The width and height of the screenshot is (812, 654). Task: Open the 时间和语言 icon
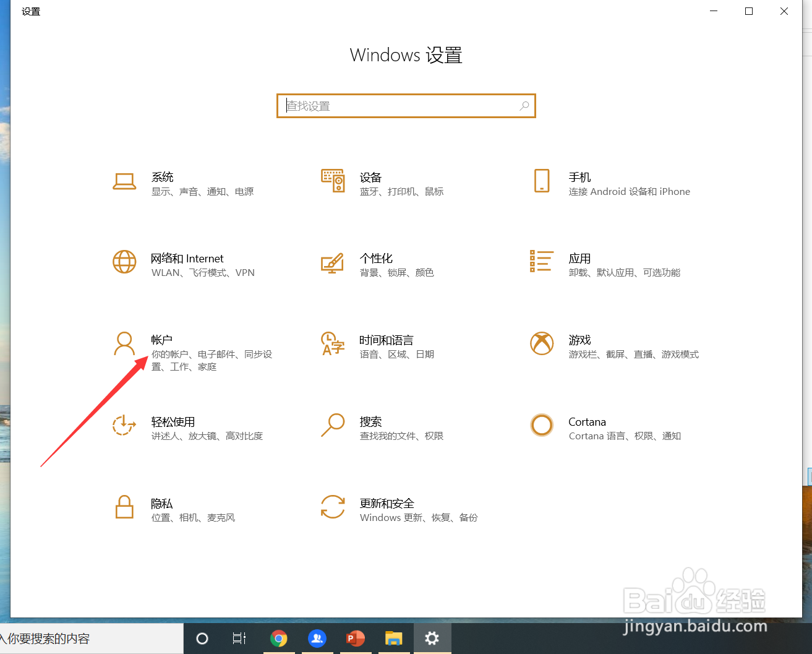[x=333, y=343]
